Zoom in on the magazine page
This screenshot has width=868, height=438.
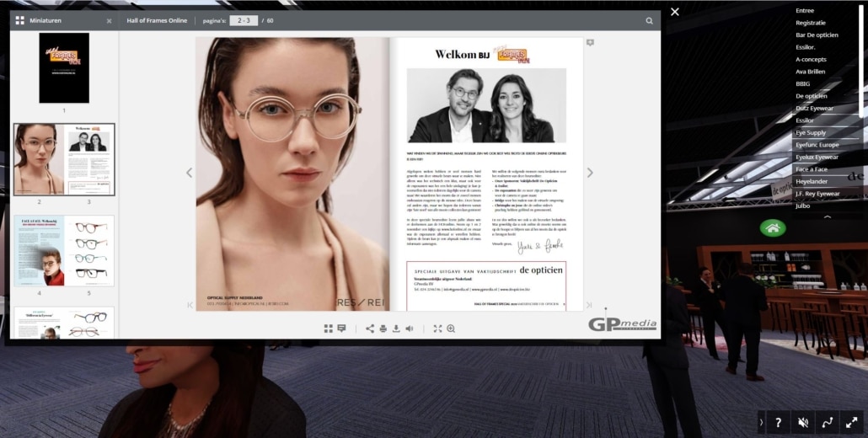[451, 328]
